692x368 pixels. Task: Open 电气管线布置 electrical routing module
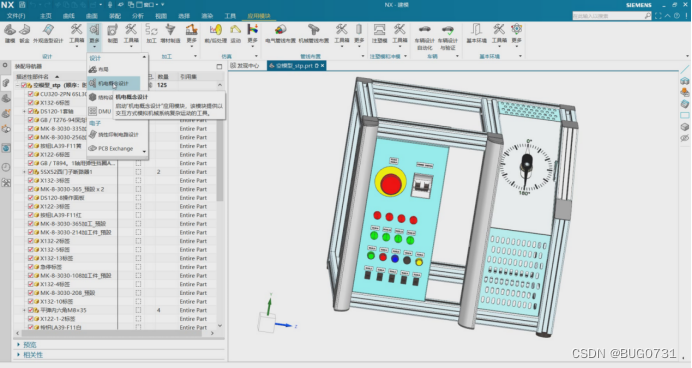(x=280, y=34)
